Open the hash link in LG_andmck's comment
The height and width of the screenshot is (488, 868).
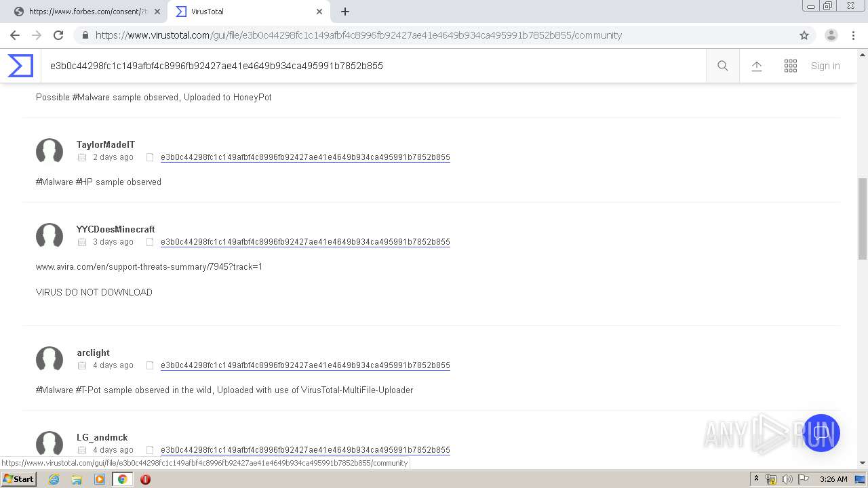305,450
